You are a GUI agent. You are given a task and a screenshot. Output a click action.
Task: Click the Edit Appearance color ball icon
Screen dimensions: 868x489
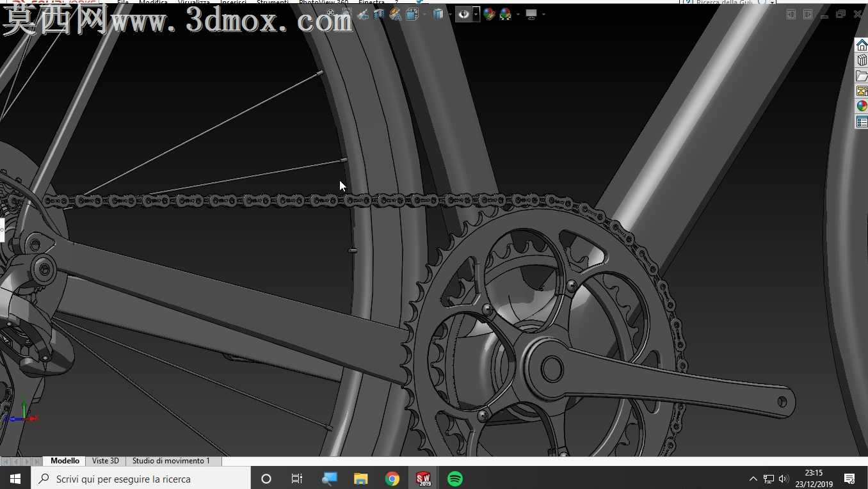click(490, 14)
